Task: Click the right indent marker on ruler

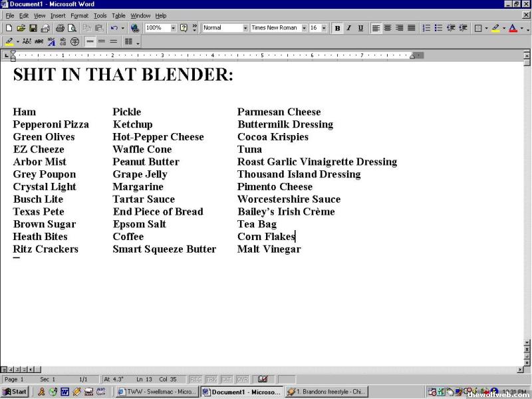Action: coord(412,56)
